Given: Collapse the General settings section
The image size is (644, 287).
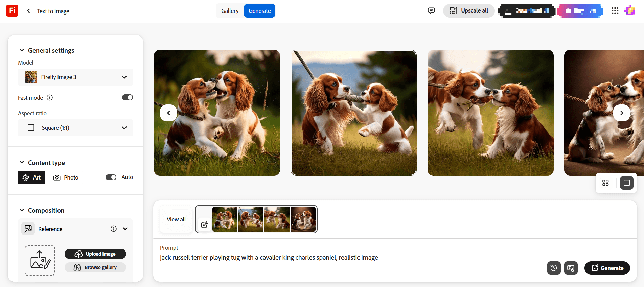Looking at the screenshot, I should pos(22,50).
